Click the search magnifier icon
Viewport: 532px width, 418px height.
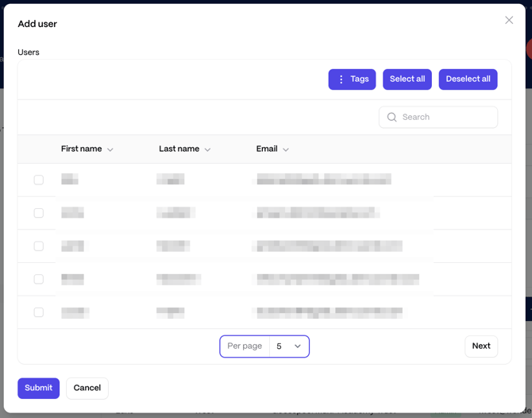pyautogui.click(x=391, y=117)
